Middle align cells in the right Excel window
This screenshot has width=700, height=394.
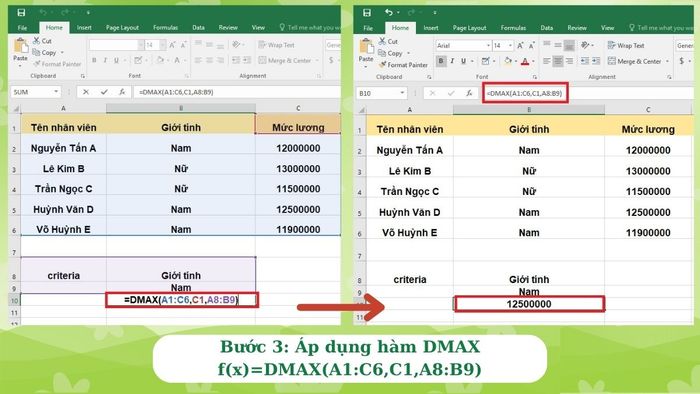558,45
